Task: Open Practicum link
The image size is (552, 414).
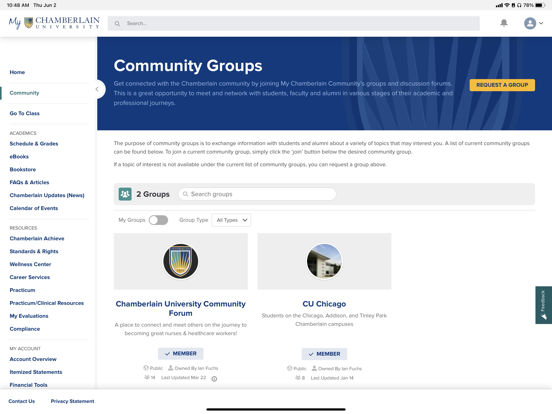Action: 22,290
